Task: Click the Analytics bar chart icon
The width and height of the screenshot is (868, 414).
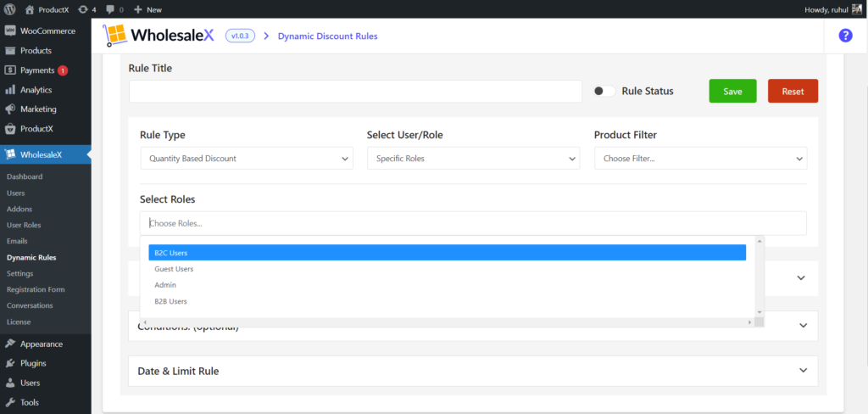Action: coord(10,90)
